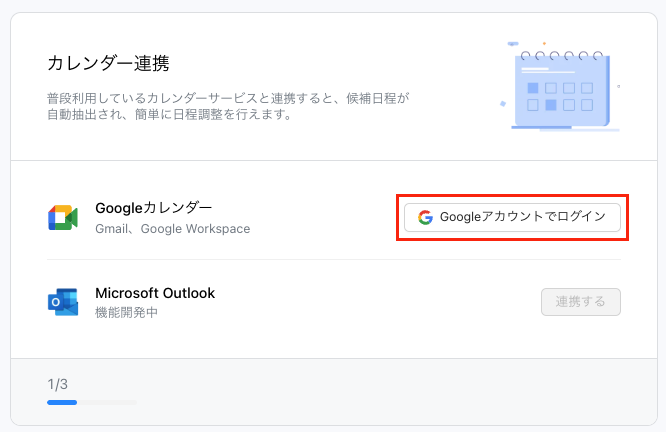Click the second description line 自動抽出され

169,114
